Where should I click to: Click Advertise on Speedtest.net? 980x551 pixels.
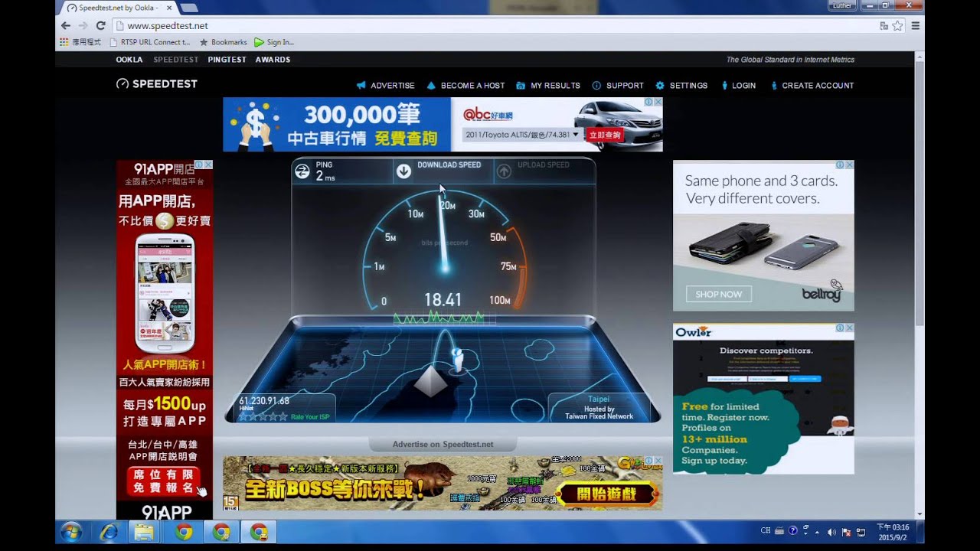pyautogui.click(x=443, y=444)
